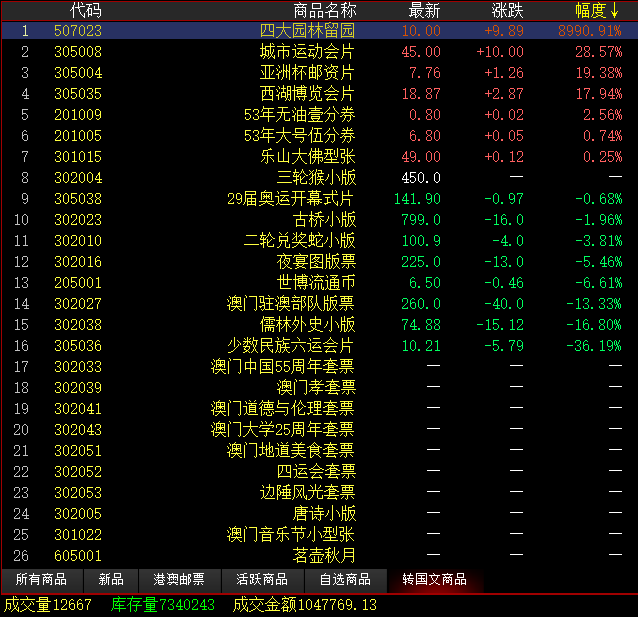Click code 205001

pyautogui.click(x=78, y=283)
